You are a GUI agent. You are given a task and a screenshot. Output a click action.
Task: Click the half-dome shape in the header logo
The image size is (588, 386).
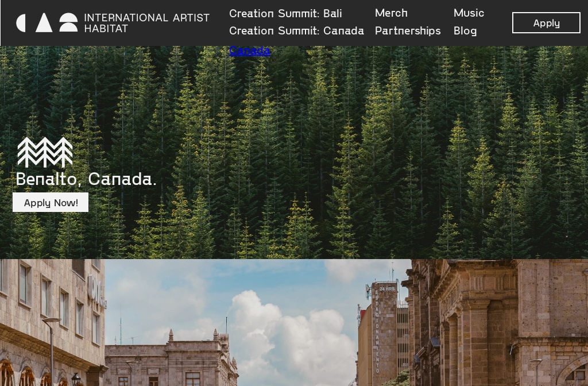pyautogui.click(x=68, y=23)
